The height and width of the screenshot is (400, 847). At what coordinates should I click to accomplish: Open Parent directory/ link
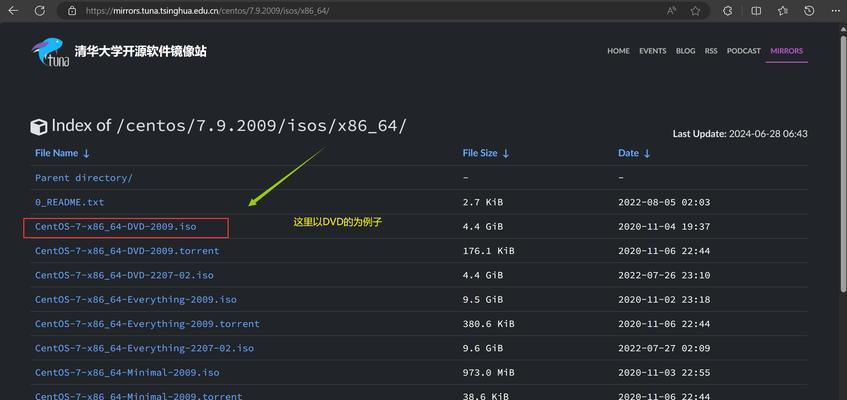click(84, 178)
